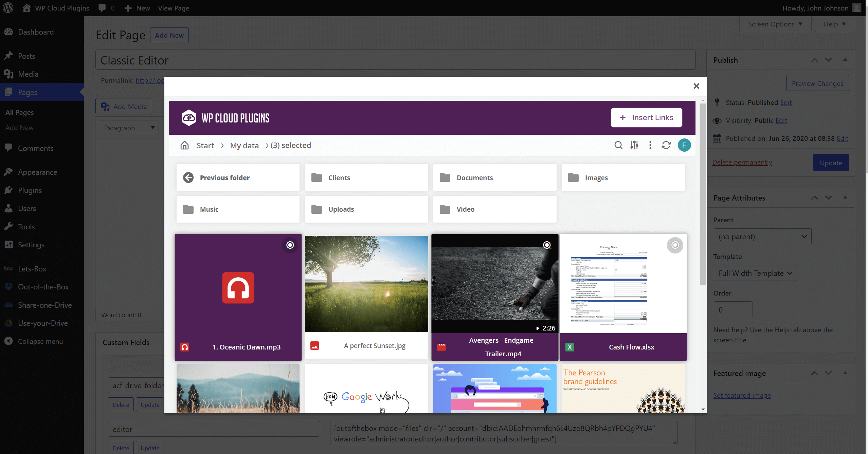Viewport: 868px width, 454px height.
Task: Open the Template dropdown
Action: [755, 273]
